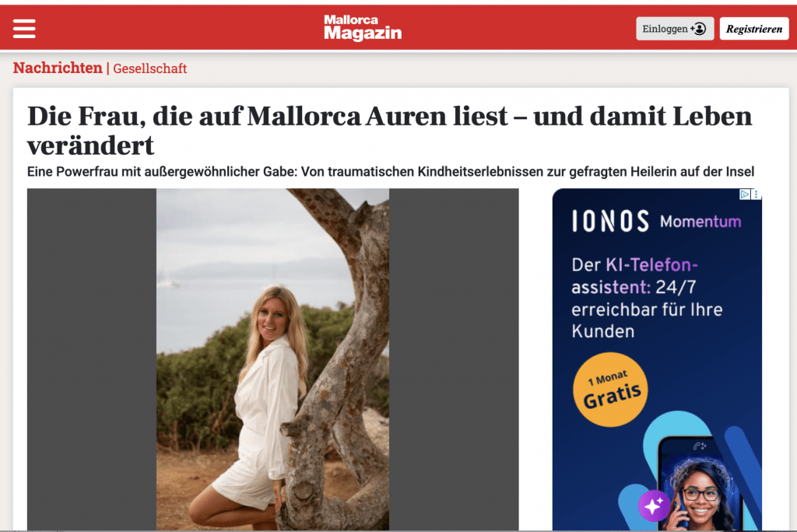Click the Momentum label in ad
The width and height of the screenshot is (797, 532).
pyautogui.click(x=700, y=222)
